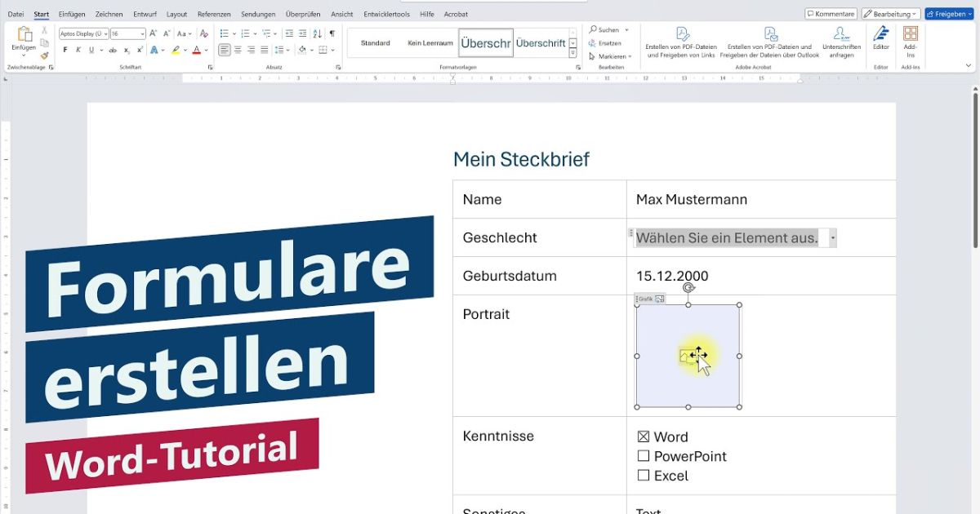The image size is (980, 514).
Task: Click the bulleted list icon
Action: [x=225, y=33]
